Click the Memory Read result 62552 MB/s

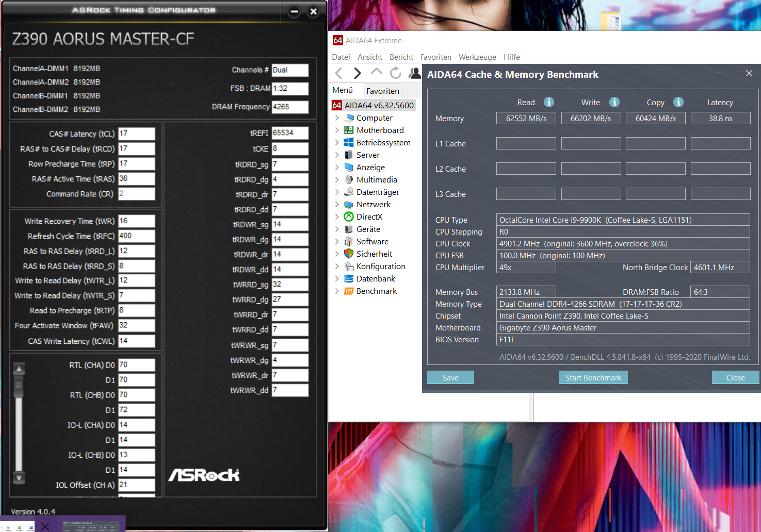click(526, 118)
